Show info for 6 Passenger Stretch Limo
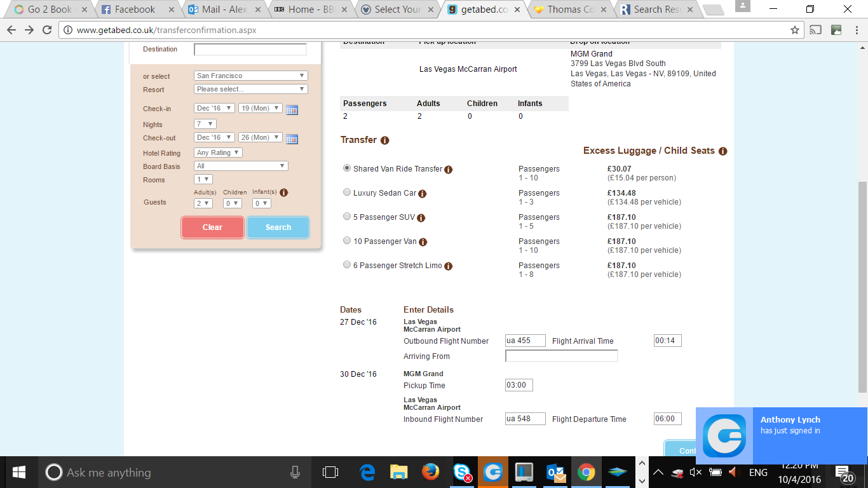Screen dimensions: 868x488 pyautogui.click(x=448, y=266)
